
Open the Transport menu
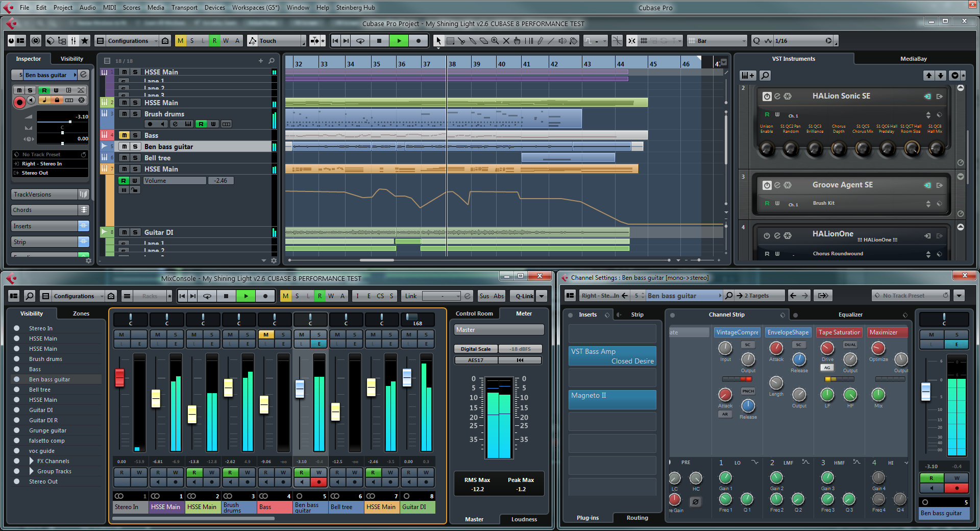[x=184, y=8]
